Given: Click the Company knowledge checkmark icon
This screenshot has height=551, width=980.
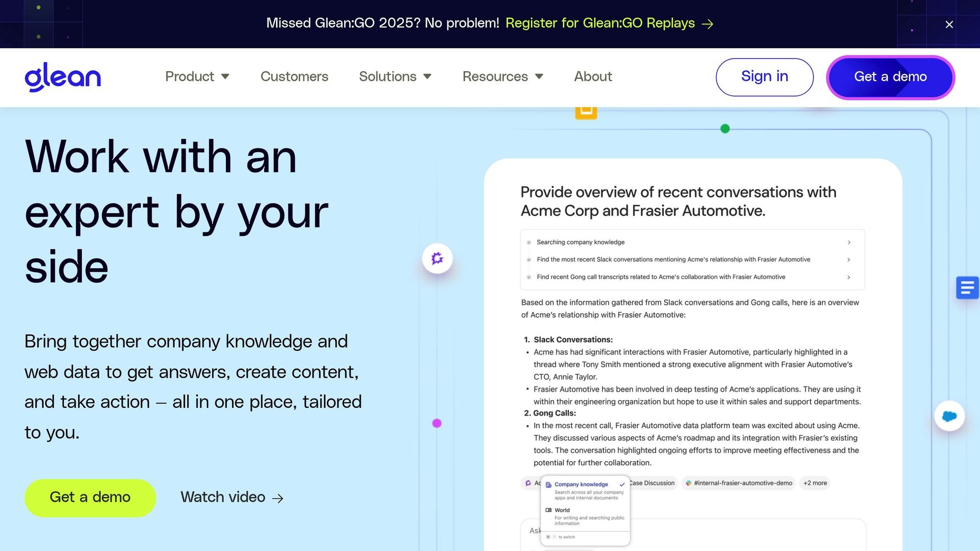Looking at the screenshot, I should point(622,485).
